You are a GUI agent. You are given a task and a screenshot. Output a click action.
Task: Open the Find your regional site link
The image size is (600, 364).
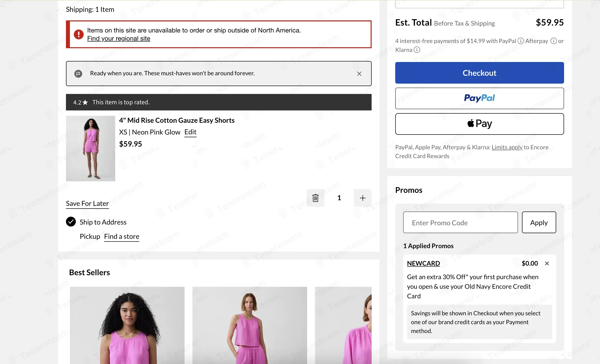tap(119, 38)
